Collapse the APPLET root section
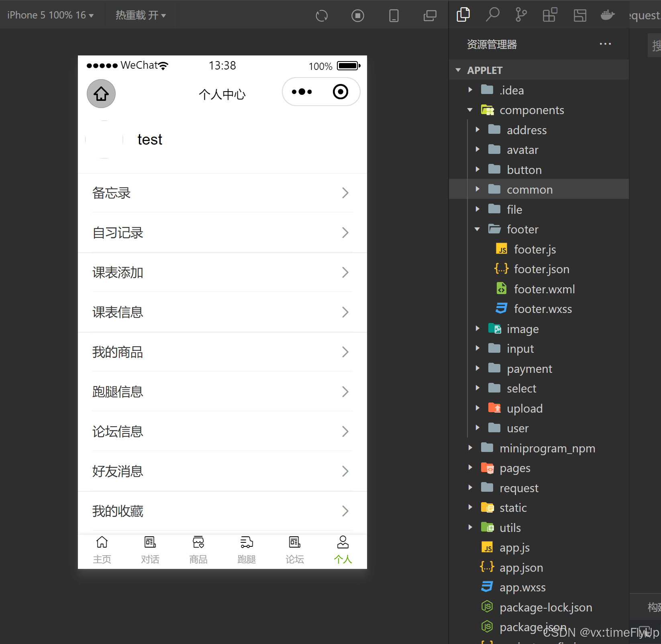Image resolution: width=661 pixels, height=644 pixels. coord(539,70)
